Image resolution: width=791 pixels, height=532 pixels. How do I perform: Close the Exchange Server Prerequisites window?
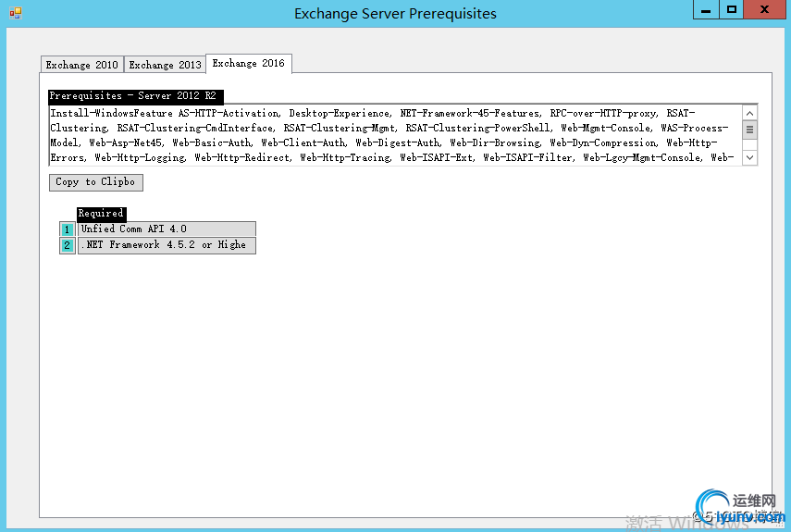[x=764, y=10]
